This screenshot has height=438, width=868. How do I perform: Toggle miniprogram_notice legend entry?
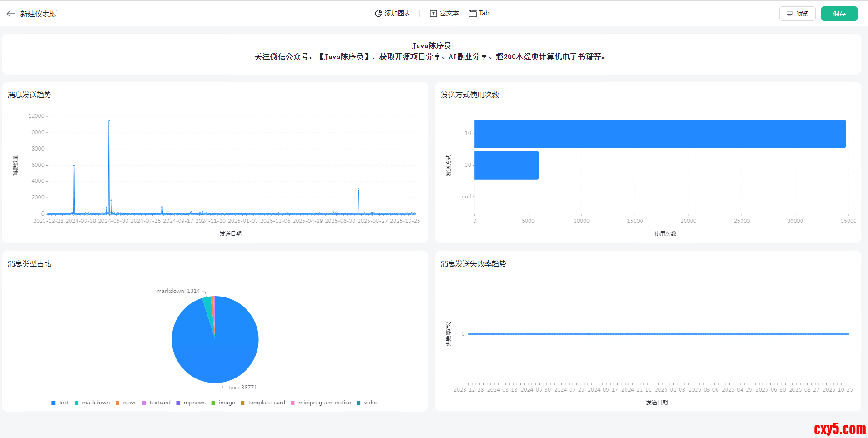point(321,403)
